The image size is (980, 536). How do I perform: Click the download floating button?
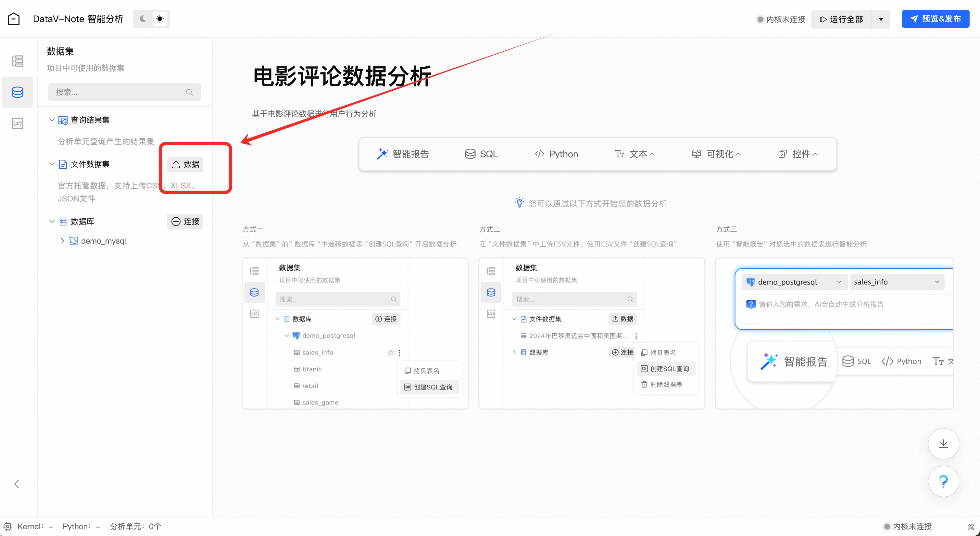tap(943, 443)
